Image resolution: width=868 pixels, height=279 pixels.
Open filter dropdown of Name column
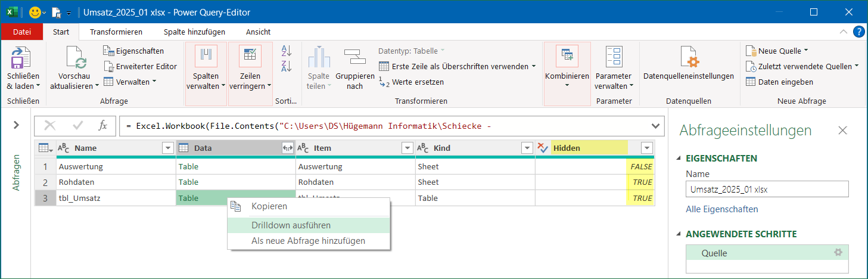pos(167,148)
